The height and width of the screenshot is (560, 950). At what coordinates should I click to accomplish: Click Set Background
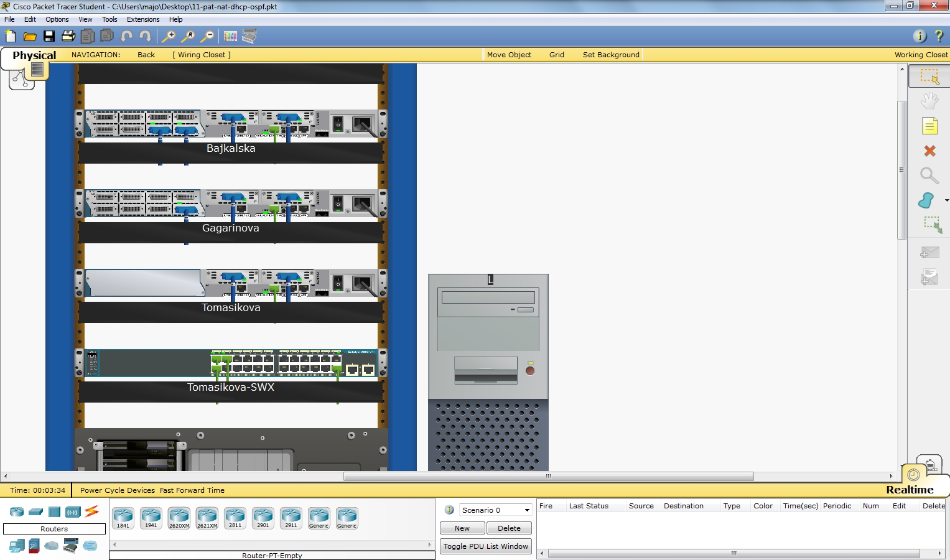[x=611, y=55]
